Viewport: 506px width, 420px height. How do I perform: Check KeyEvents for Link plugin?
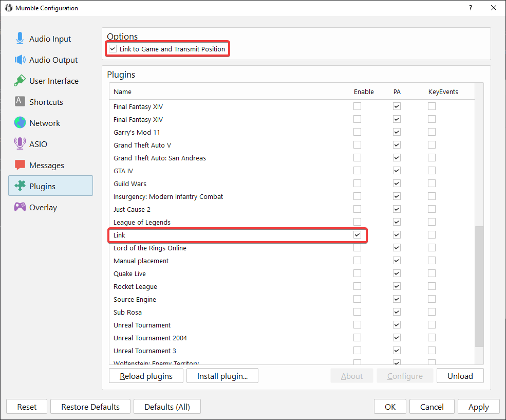(x=432, y=235)
